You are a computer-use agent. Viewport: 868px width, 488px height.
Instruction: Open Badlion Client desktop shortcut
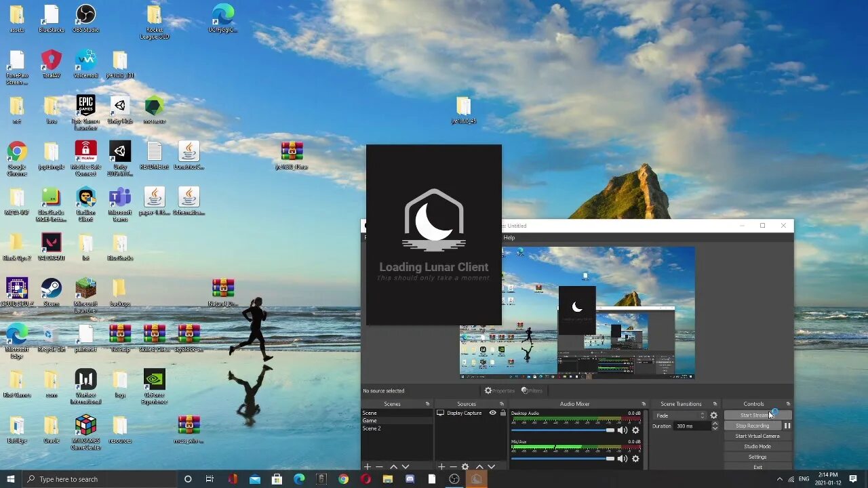[85, 204]
